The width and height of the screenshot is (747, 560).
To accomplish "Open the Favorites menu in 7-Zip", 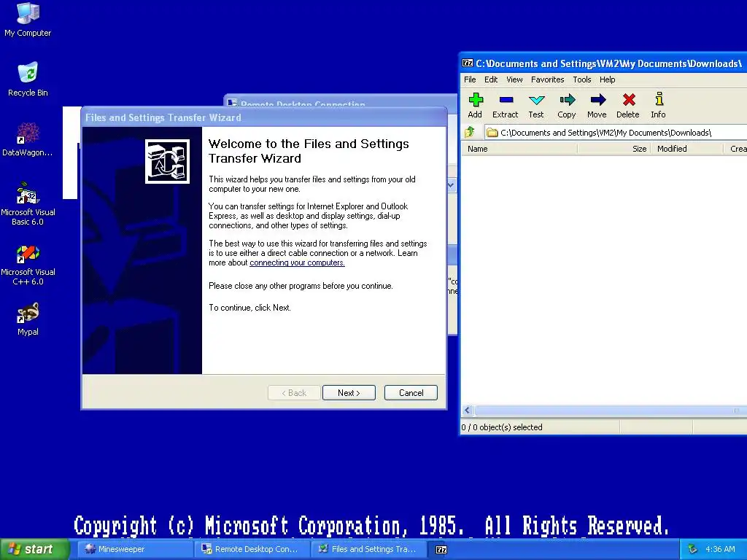I will [547, 79].
